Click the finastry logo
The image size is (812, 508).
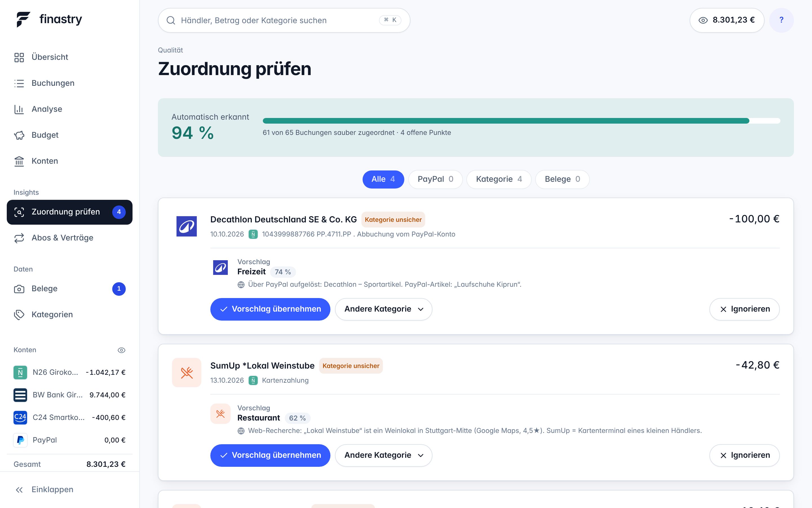click(x=49, y=19)
